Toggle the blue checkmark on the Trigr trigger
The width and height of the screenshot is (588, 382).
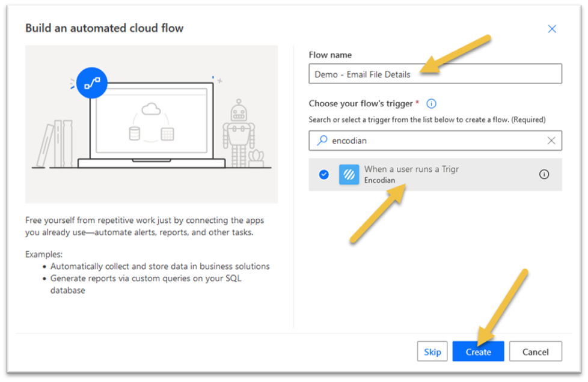(x=324, y=175)
